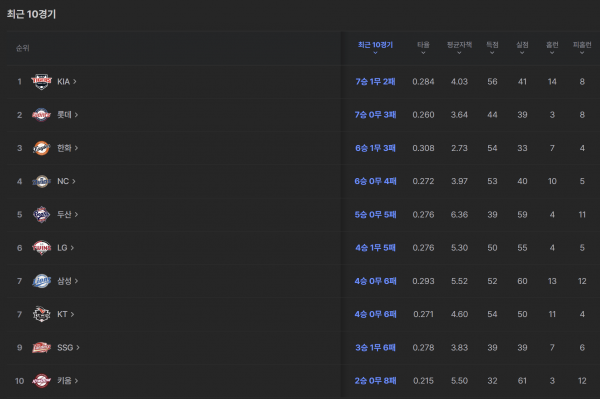Viewport: 600px width, 399px height.
Task: Open the SSG team page link
Action: tap(68, 347)
